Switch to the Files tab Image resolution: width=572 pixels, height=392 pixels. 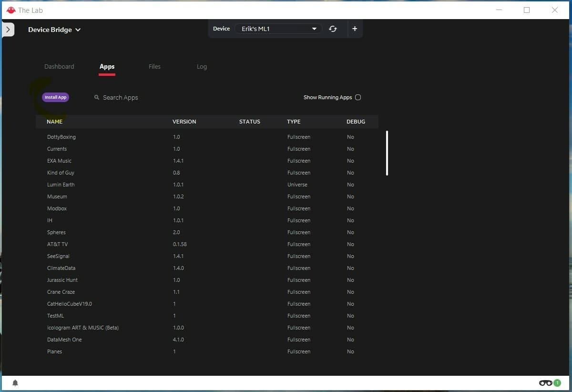154,67
